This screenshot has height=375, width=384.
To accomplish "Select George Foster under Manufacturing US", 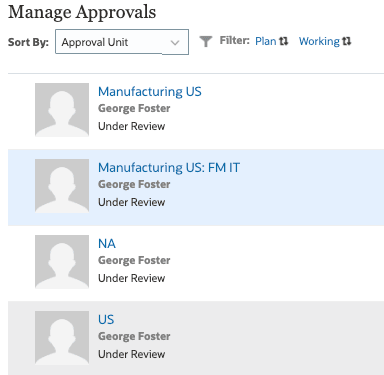I will (134, 108).
